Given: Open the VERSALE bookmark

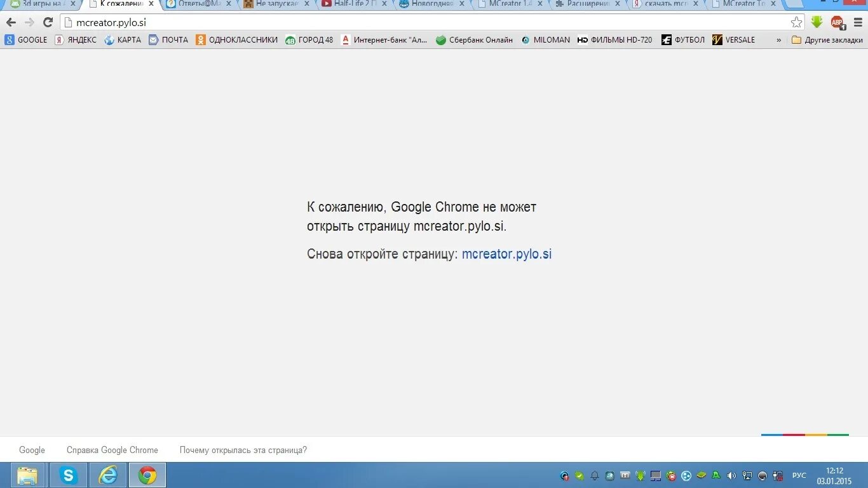Looking at the screenshot, I should click(734, 39).
